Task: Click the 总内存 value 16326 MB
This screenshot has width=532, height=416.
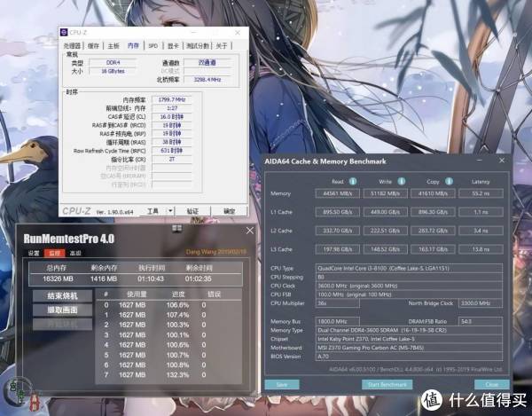Action: point(58,279)
